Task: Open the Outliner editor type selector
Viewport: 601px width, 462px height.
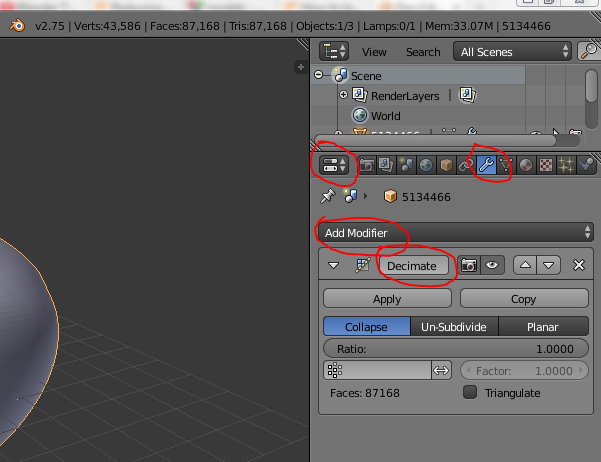Action: point(334,51)
